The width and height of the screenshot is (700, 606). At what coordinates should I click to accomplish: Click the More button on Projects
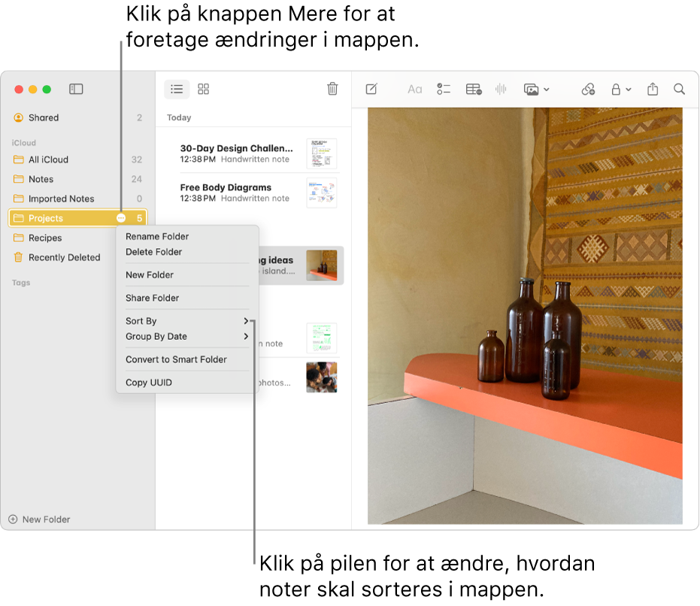click(x=121, y=218)
